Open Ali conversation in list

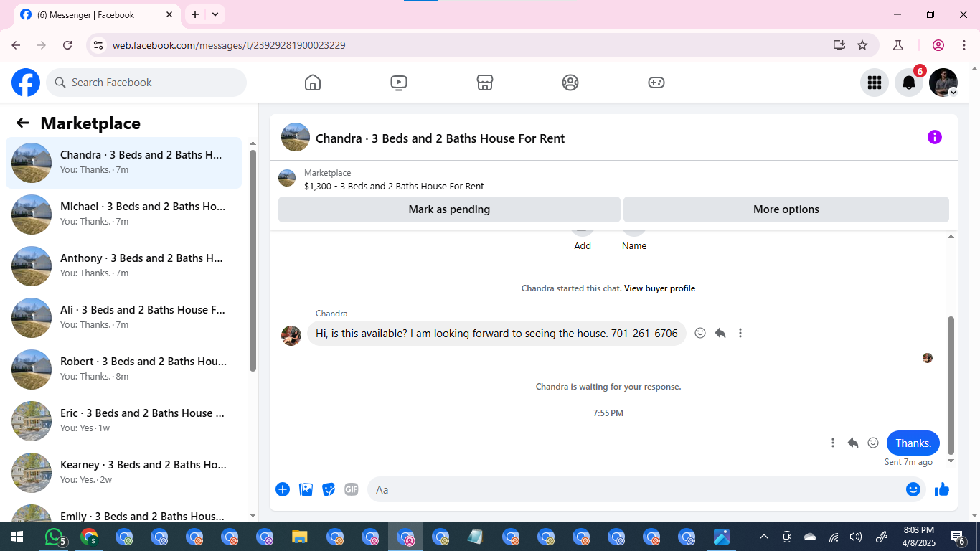coord(124,318)
